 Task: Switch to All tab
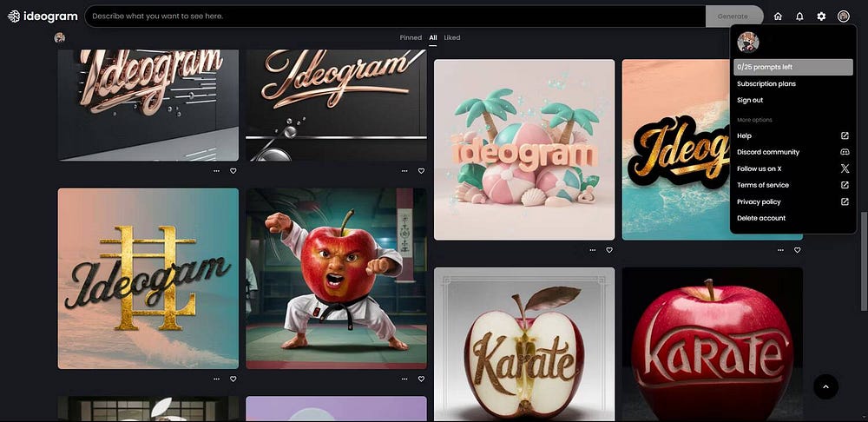[433, 37]
